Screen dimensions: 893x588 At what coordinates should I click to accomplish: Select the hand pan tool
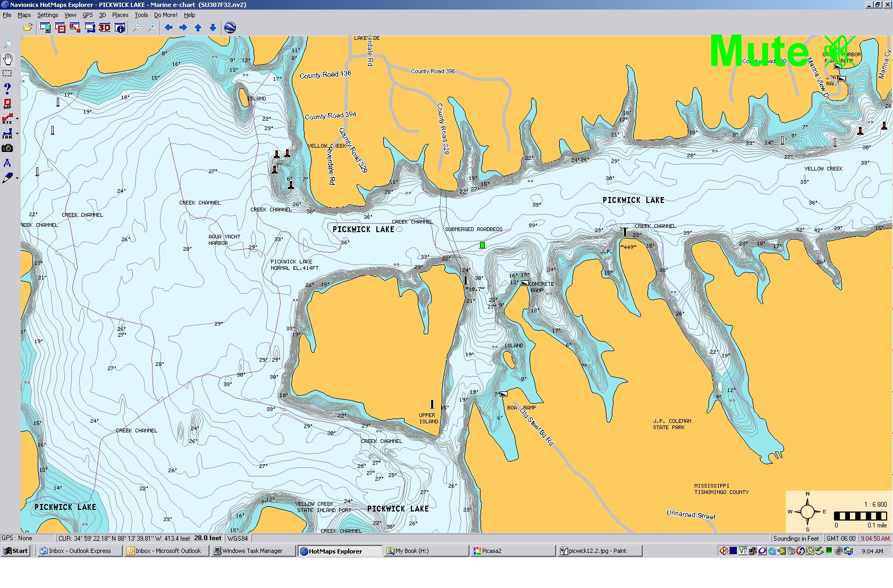(8, 59)
